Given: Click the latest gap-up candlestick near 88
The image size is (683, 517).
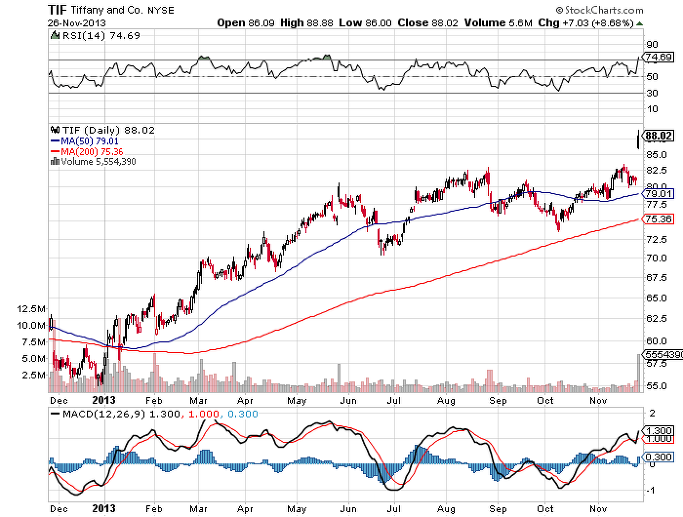Looking at the screenshot, I should tap(639, 139).
